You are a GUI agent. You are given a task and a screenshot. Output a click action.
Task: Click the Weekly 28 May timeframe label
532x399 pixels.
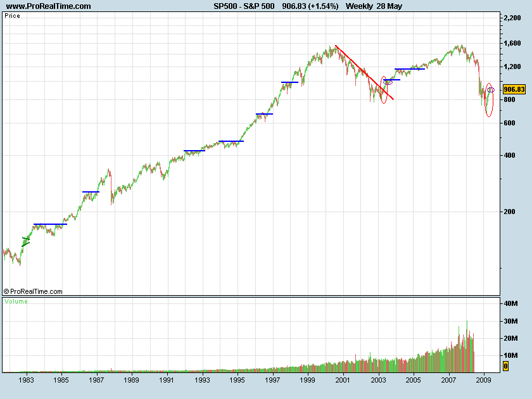tap(374, 6)
